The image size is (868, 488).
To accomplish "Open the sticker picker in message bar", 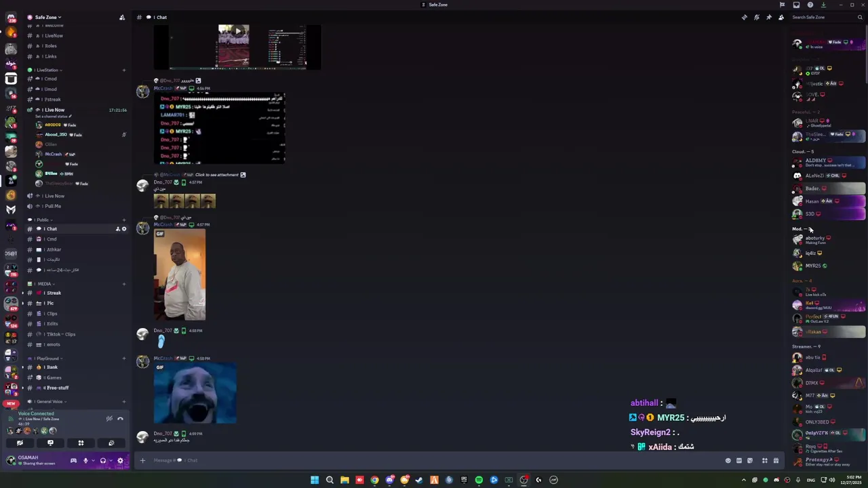I will pos(750,460).
